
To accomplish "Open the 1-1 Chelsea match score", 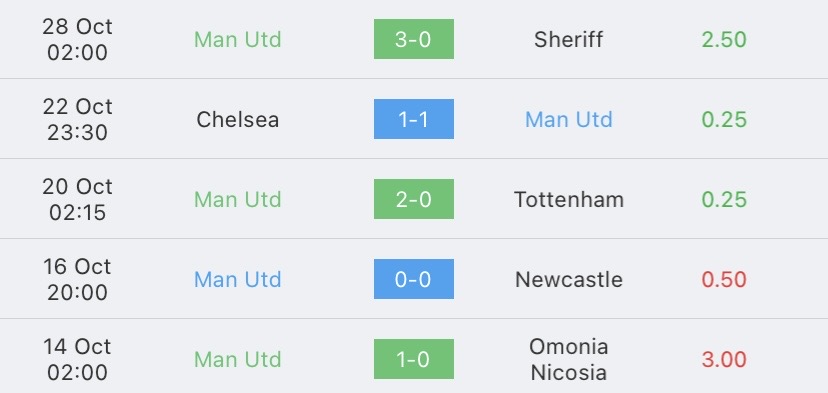I will 413,119.
